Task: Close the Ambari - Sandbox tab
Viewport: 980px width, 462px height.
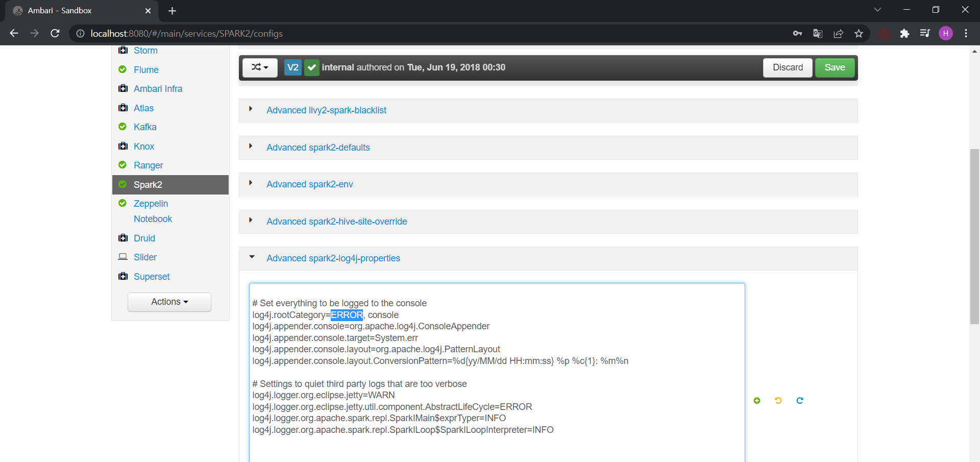Action: [148, 11]
